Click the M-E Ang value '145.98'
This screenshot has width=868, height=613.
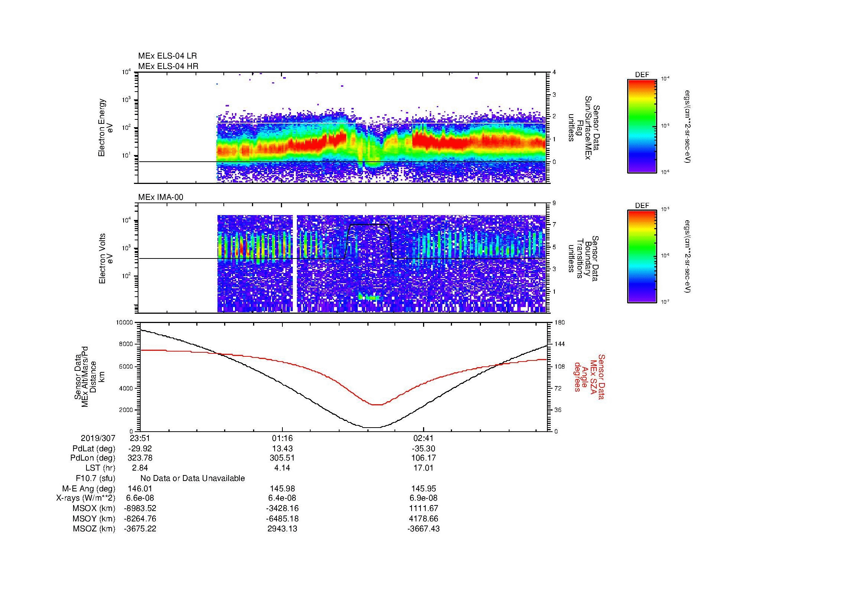coord(282,488)
